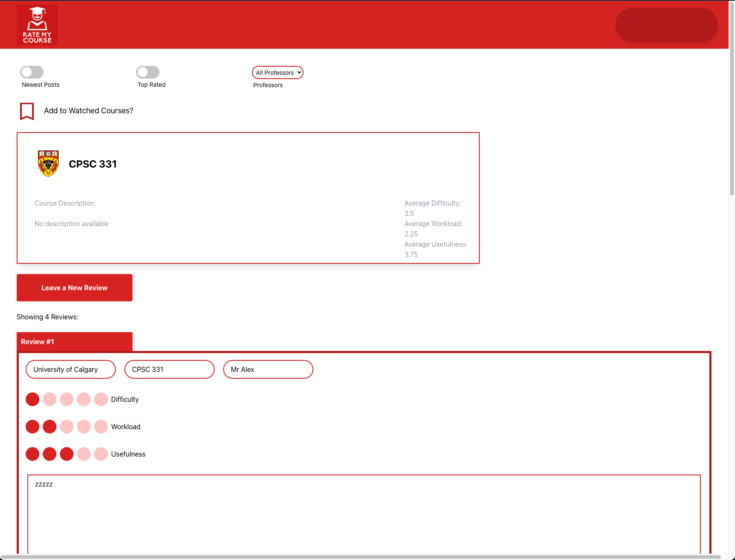Click the Review #1 tab header
Screen dimensions: 735x560
click(74, 342)
